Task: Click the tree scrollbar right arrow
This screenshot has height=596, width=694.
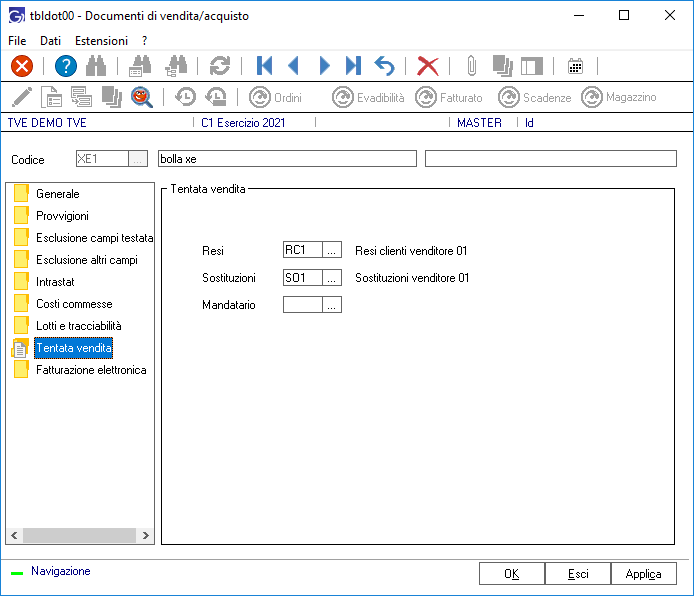Action: pyautogui.click(x=146, y=535)
